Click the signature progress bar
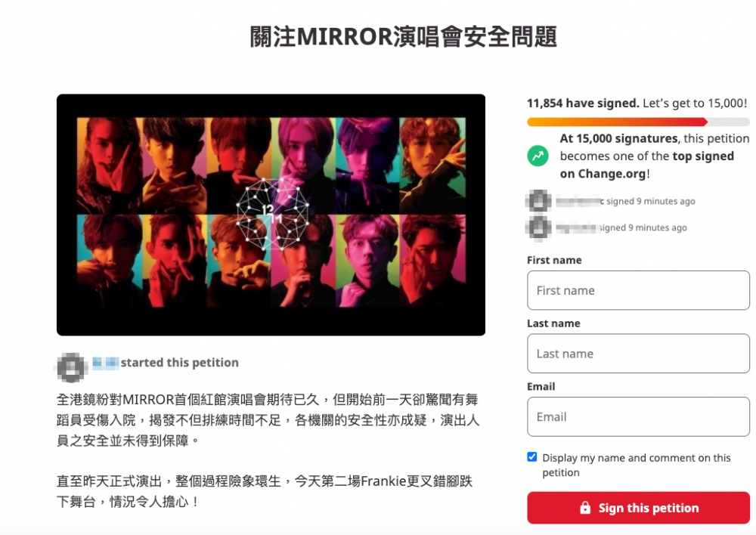This screenshot has height=535, width=756. click(638, 122)
